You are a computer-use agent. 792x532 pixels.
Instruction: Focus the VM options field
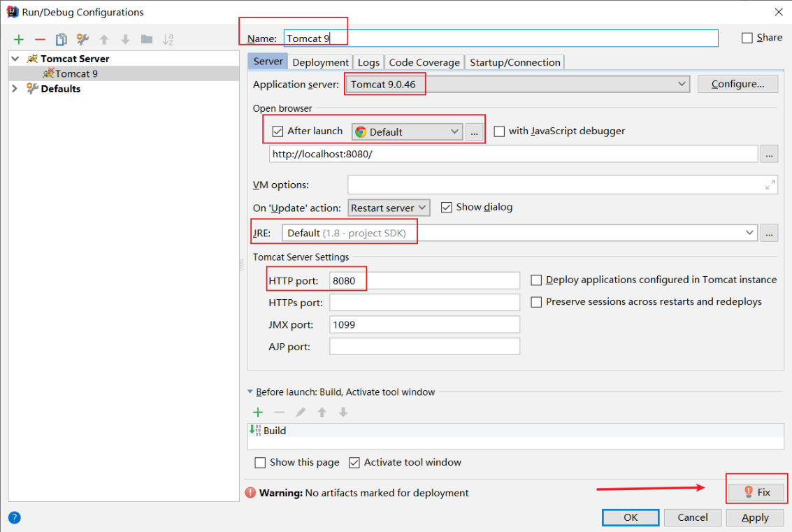coord(562,185)
